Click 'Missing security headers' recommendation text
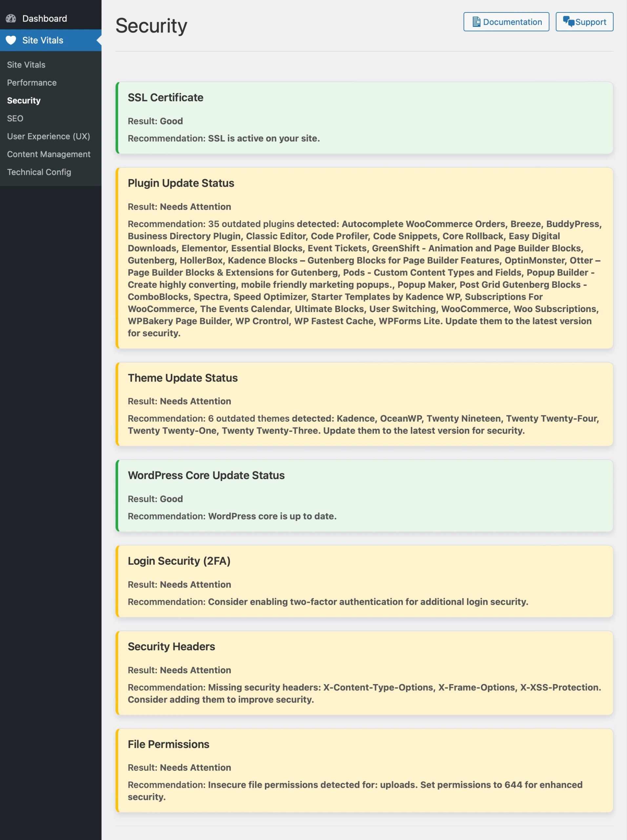 click(364, 693)
